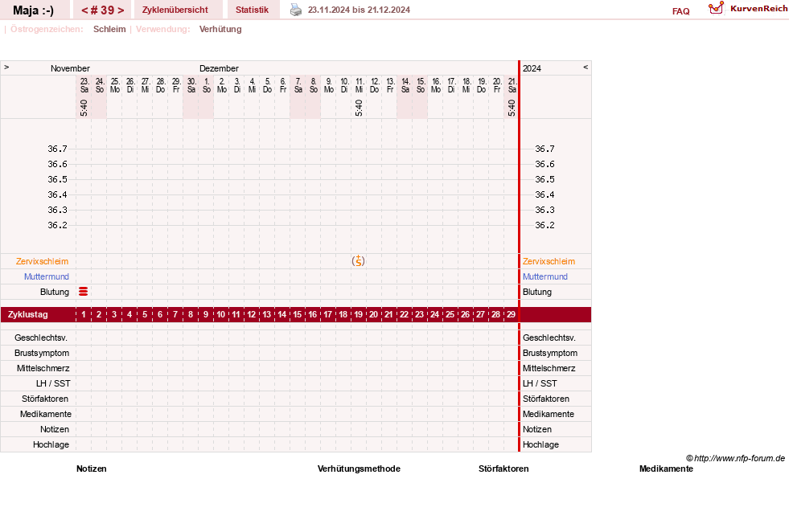Click the 11. Mi date column header
This screenshot has width=789, height=532.
tap(359, 85)
